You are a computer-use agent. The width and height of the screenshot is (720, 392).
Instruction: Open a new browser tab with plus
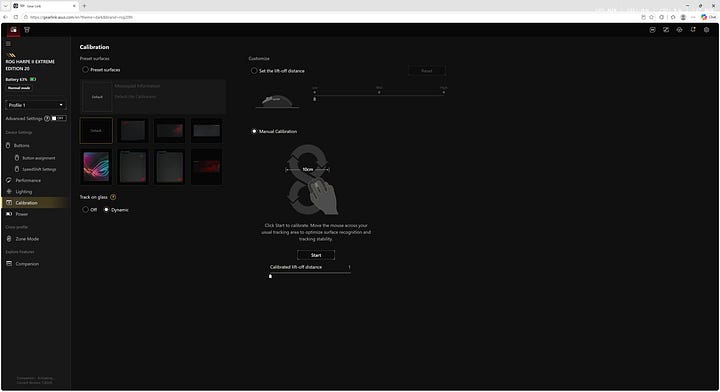tap(84, 6)
